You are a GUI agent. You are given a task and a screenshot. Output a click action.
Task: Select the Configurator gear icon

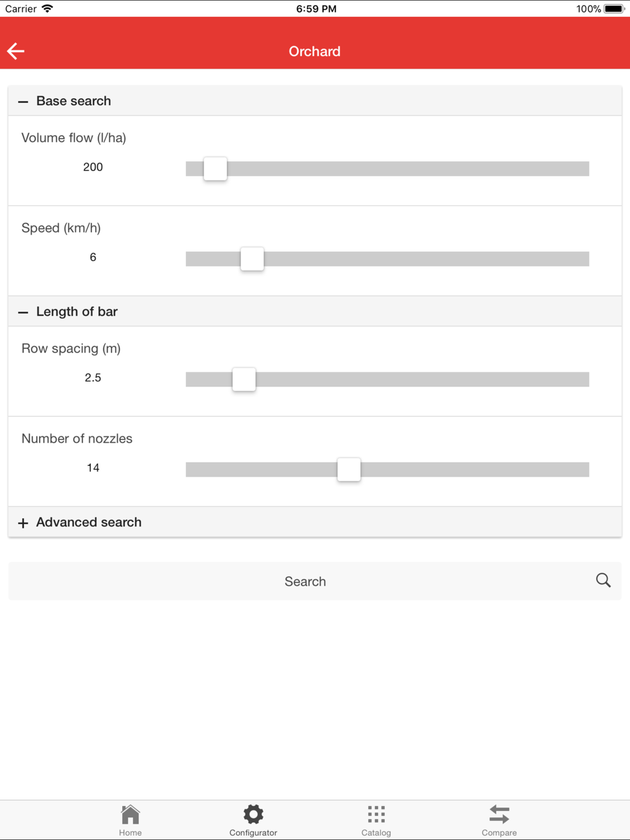point(253,815)
